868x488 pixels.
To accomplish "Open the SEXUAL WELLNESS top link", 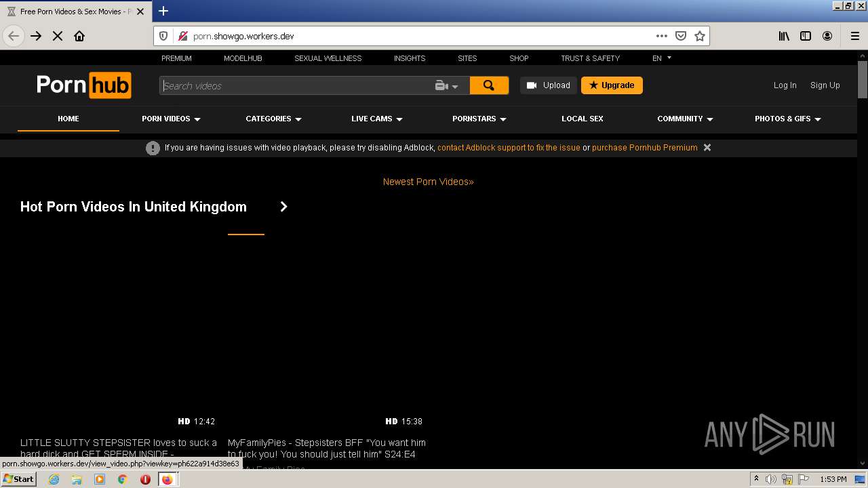I will coord(328,58).
